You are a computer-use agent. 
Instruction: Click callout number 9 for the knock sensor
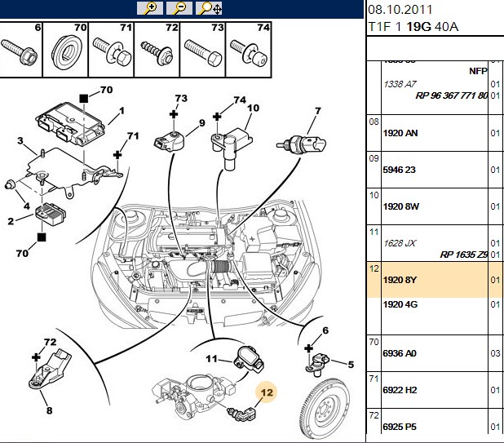tap(202, 123)
